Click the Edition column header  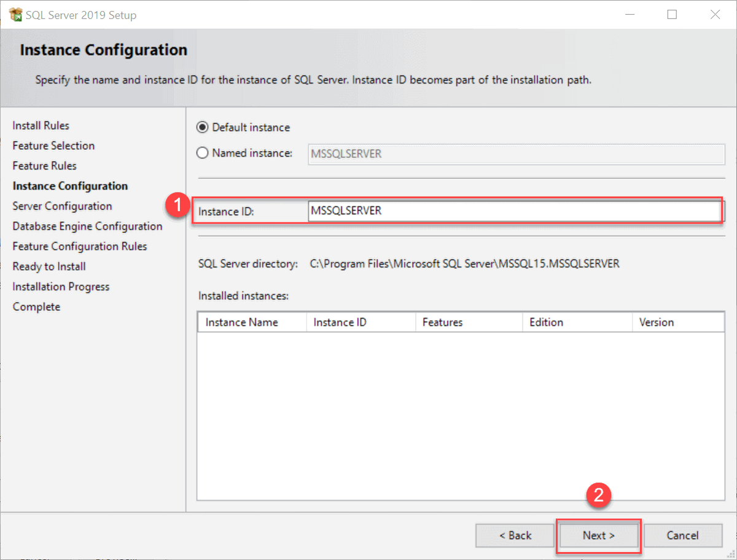546,322
